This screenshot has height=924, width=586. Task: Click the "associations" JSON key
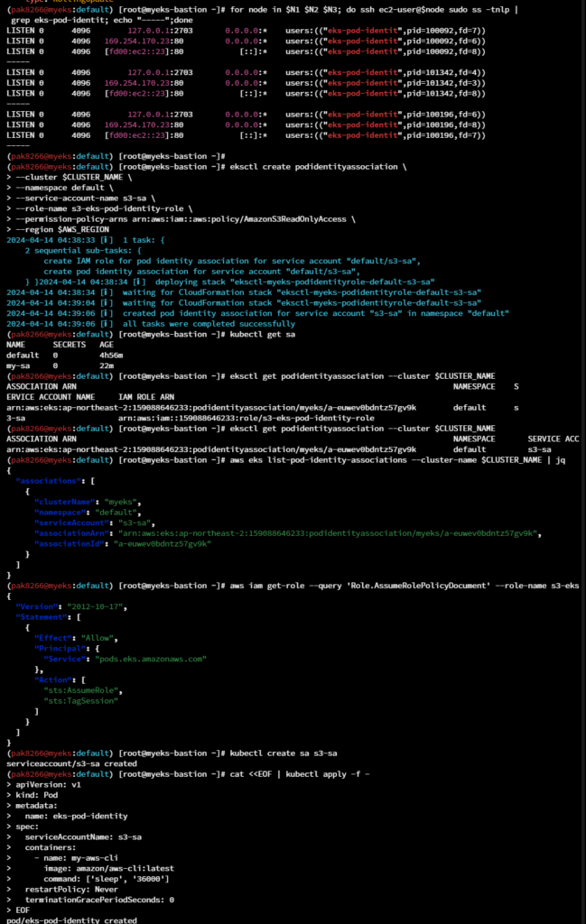(49, 481)
